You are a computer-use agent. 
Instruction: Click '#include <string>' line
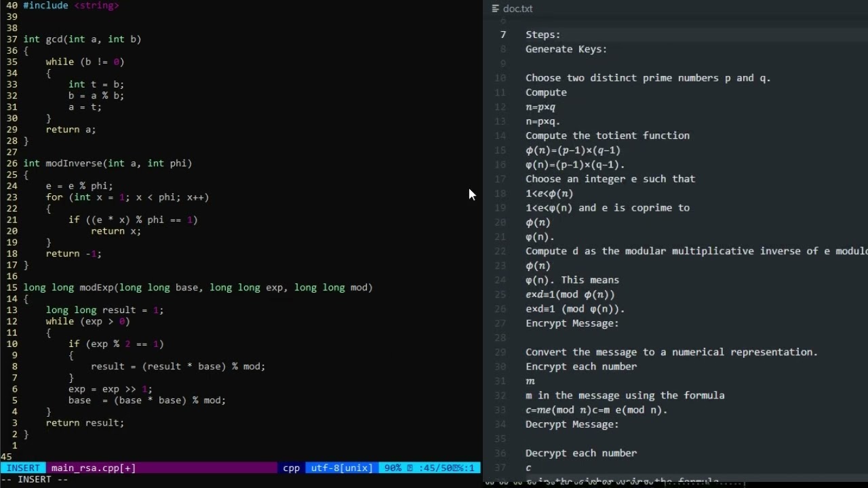click(x=71, y=5)
